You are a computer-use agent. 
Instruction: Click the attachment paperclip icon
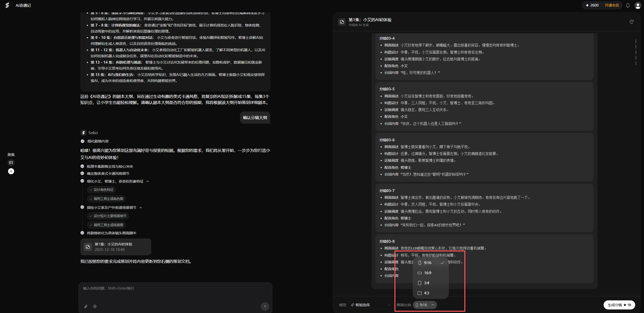coord(86,306)
